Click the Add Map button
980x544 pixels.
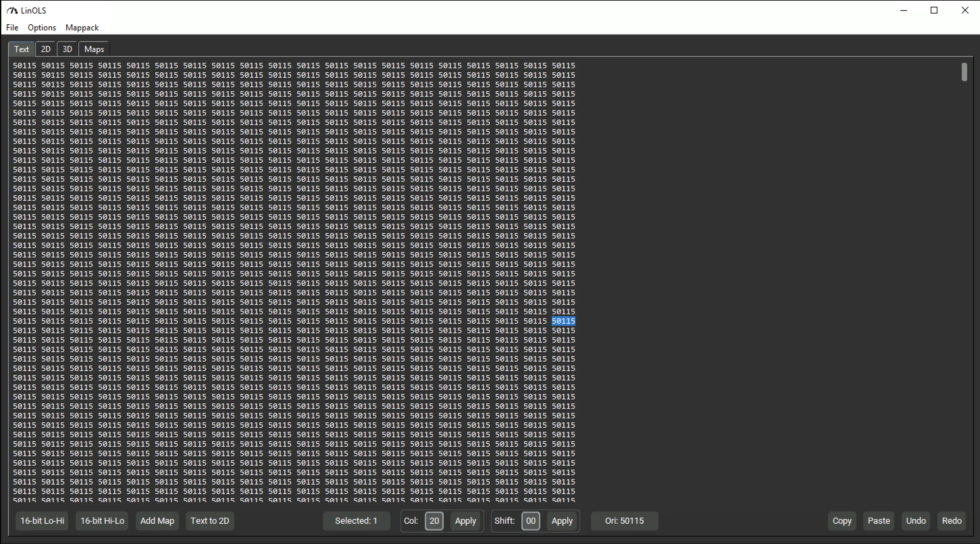tap(157, 521)
